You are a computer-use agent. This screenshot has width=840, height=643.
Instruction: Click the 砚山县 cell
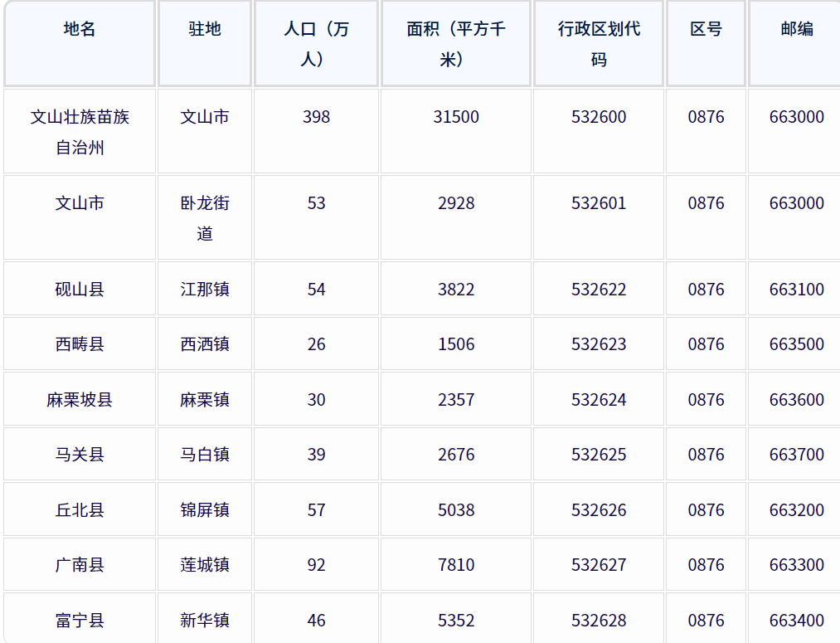click(80, 289)
